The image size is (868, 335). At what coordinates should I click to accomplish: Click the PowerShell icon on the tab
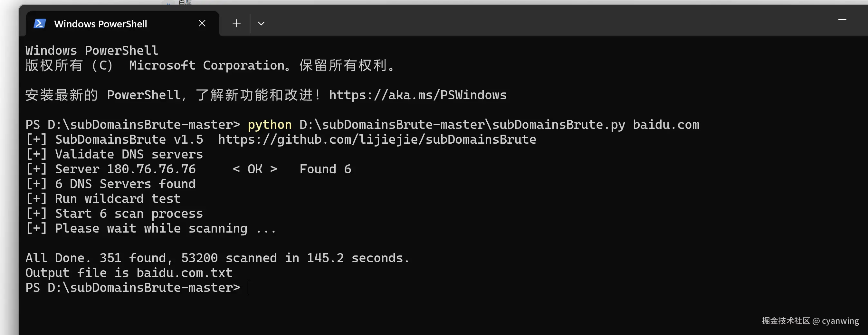coord(40,24)
